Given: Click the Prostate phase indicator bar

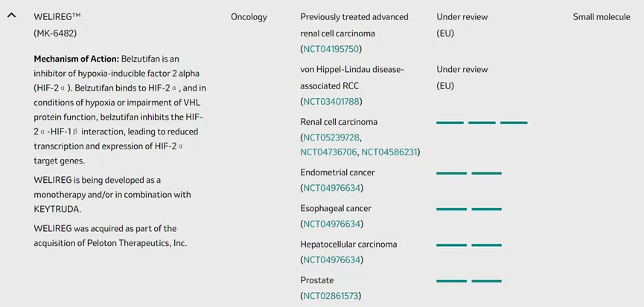Looking at the screenshot, I should [x=468, y=281].
